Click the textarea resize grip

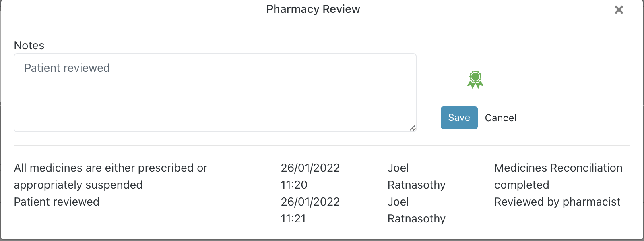point(413,128)
